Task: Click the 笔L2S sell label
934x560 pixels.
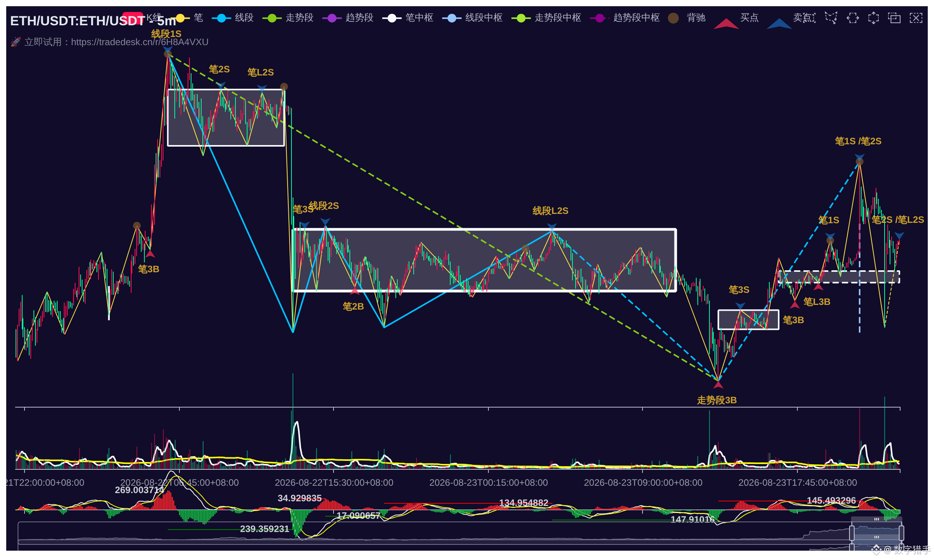Action: (261, 72)
